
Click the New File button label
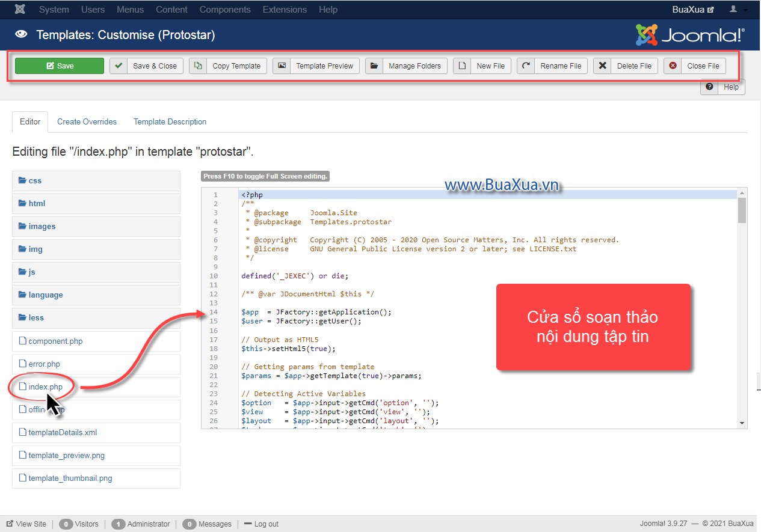click(x=490, y=66)
